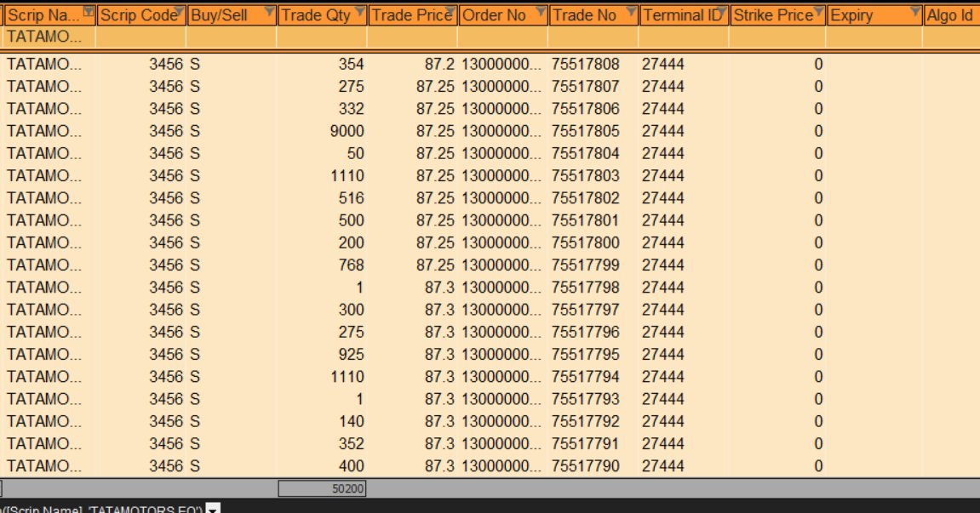This screenshot has height=513, width=980.
Task: Click the Trade Qty total 50200 summary box
Action: coord(322,488)
